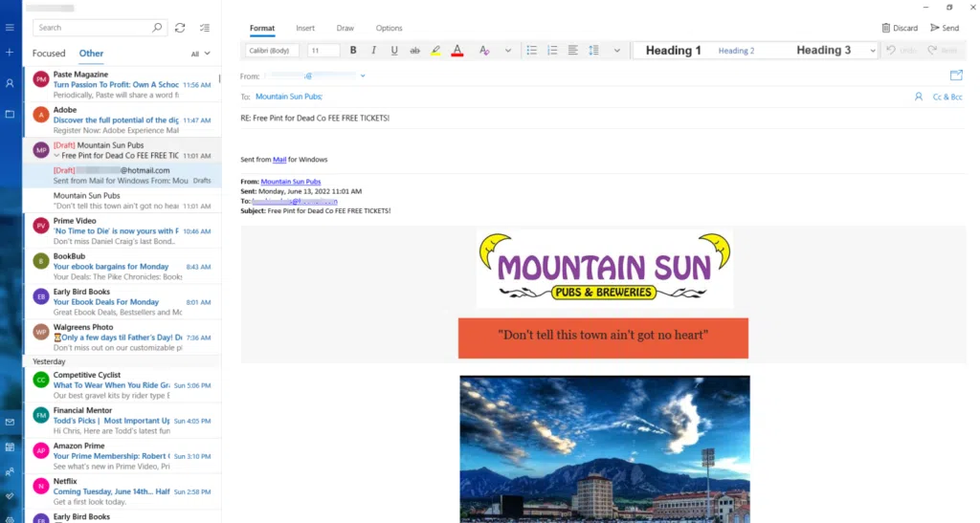The width and height of the screenshot is (980, 523).
Task: Expand the styles gallery dropdown
Action: 873,51
